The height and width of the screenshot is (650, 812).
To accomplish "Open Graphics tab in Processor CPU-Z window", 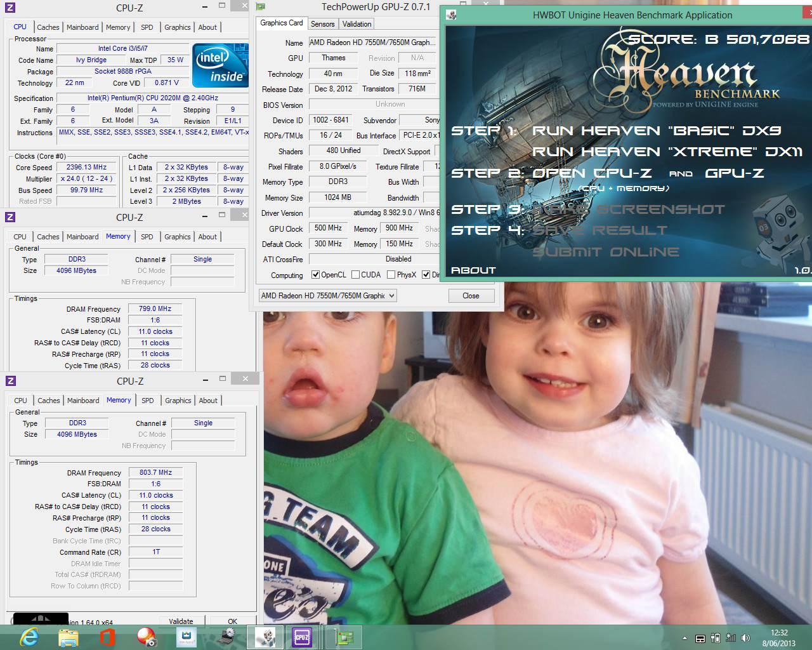I will tap(177, 27).
